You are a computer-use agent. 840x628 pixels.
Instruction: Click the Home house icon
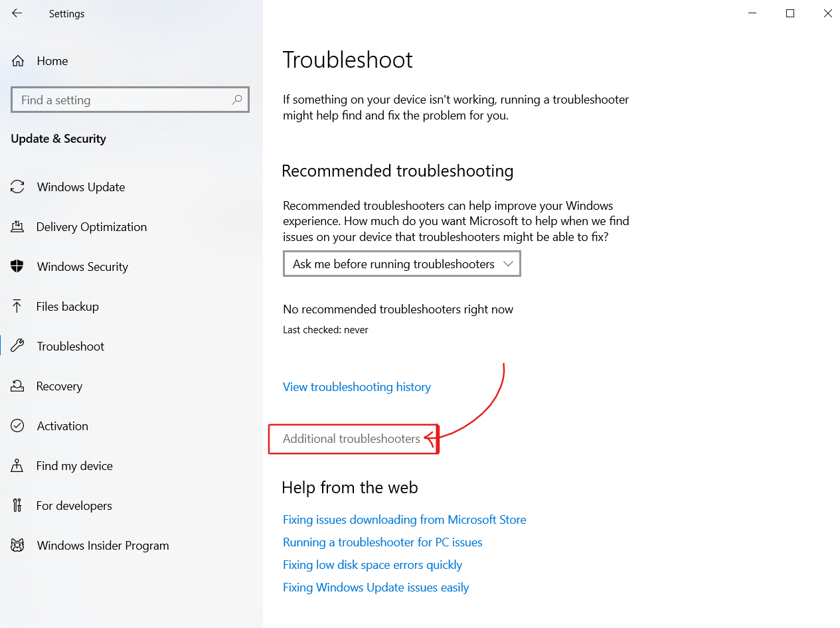point(18,60)
